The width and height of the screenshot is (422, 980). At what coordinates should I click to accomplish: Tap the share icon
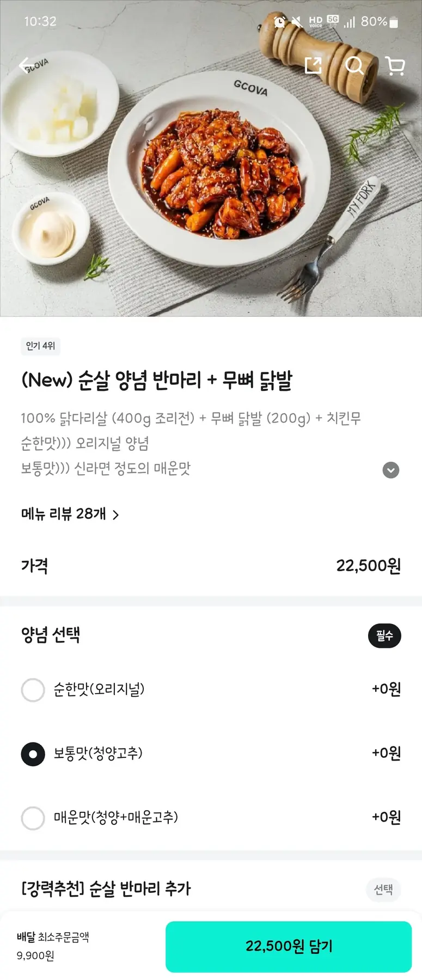pyautogui.click(x=313, y=66)
